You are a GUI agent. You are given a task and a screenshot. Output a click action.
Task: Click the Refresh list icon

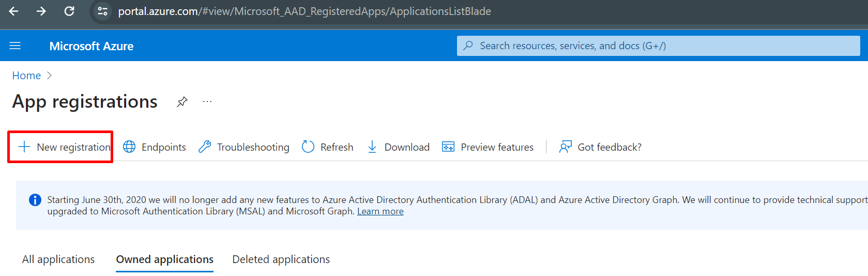308,147
